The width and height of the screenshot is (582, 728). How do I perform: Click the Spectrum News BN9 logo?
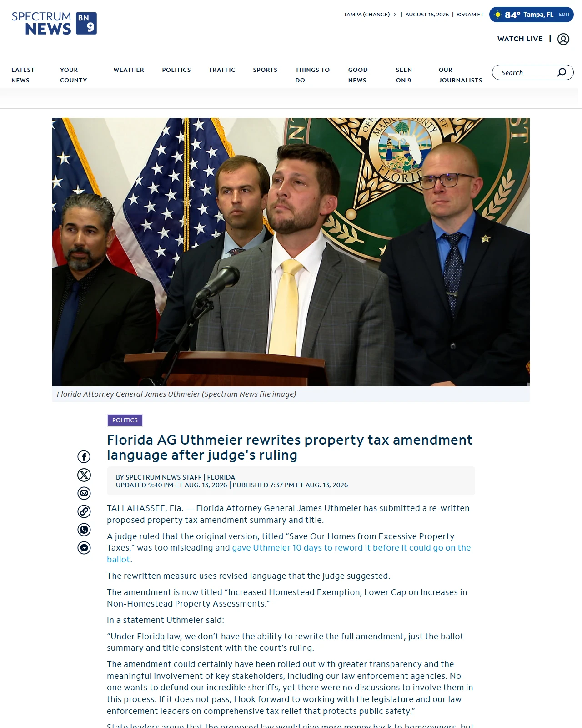pyautogui.click(x=54, y=23)
